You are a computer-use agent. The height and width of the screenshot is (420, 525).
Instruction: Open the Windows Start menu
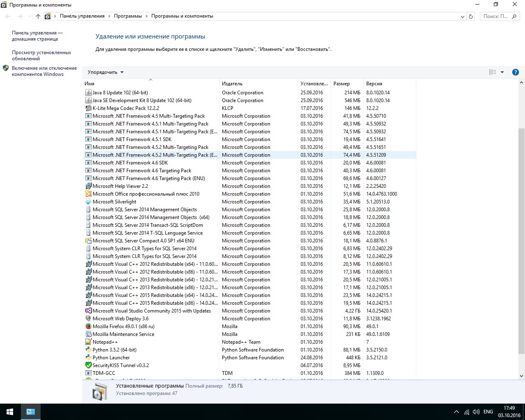coord(10,412)
